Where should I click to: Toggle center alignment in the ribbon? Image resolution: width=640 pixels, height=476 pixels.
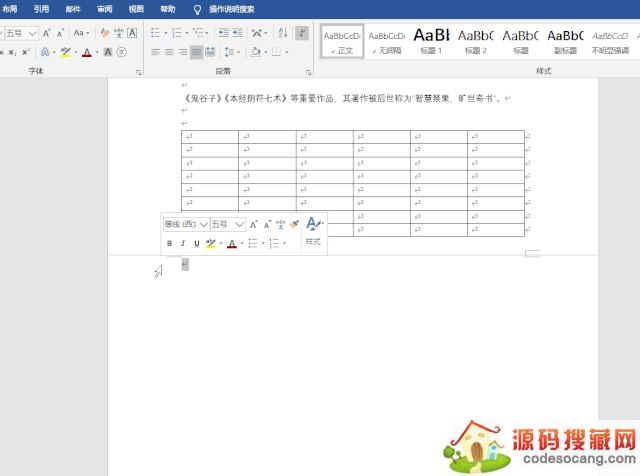click(x=169, y=52)
